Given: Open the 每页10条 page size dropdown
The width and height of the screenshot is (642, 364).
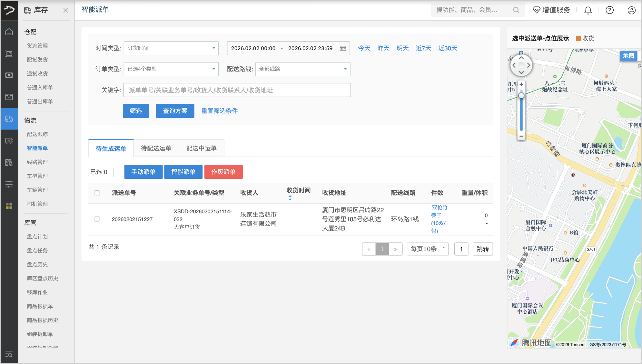Looking at the screenshot, I should click(428, 249).
